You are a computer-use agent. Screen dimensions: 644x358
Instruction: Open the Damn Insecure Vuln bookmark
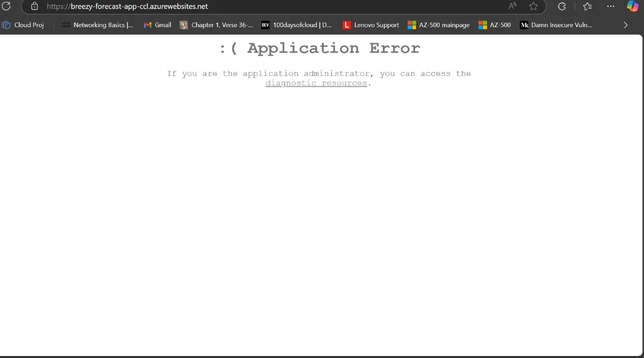click(x=556, y=25)
